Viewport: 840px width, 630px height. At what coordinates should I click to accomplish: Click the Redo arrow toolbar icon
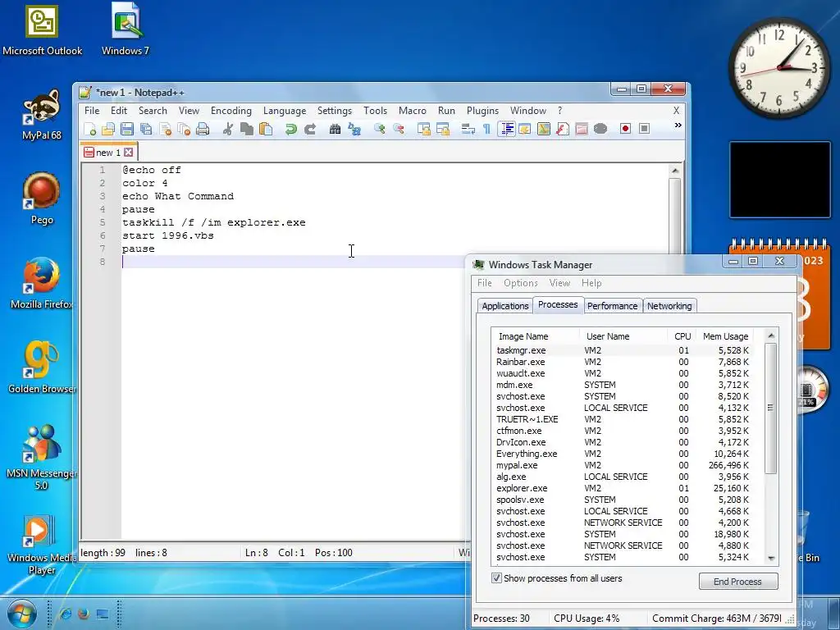[x=309, y=129]
